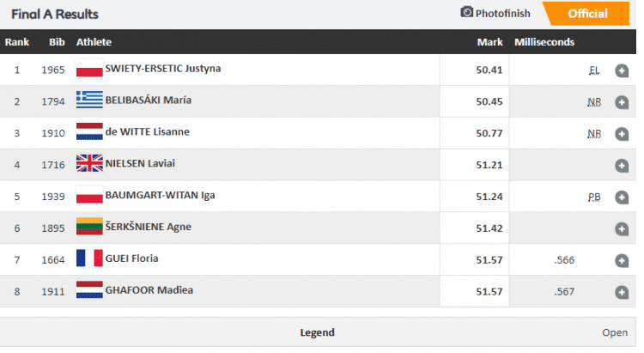Expand details for BELIBASÁKI María row

622,102
